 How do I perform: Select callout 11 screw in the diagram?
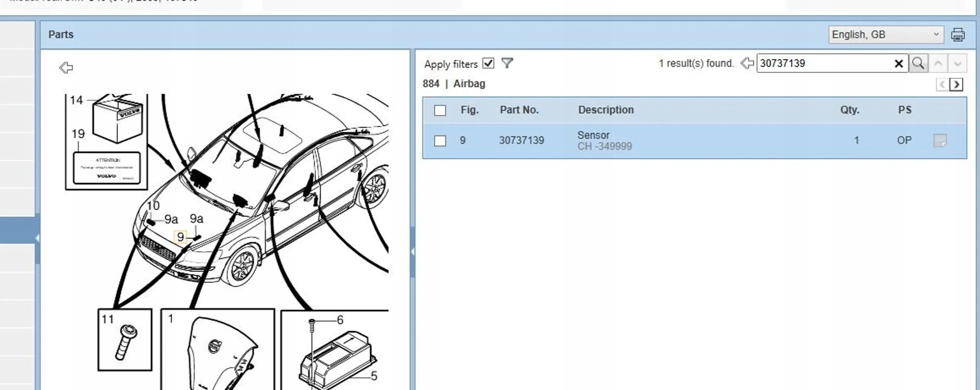pyautogui.click(x=107, y=319)
